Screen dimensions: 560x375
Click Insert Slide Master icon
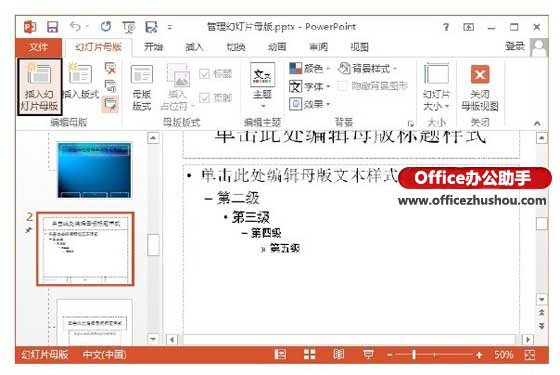point(39,74)
